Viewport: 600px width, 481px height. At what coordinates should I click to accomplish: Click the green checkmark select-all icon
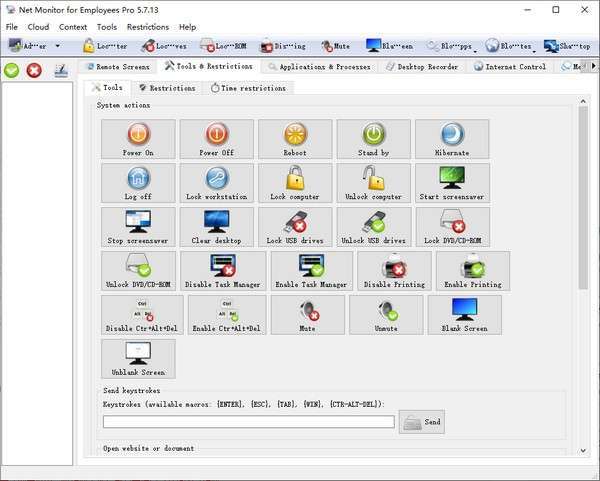tap(11, 70)
